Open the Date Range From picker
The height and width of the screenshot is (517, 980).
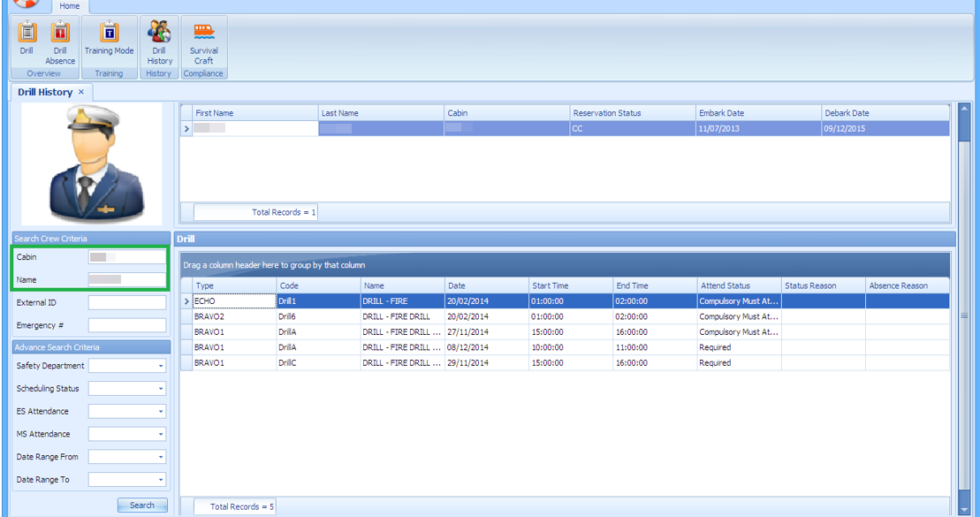[162, 457]
